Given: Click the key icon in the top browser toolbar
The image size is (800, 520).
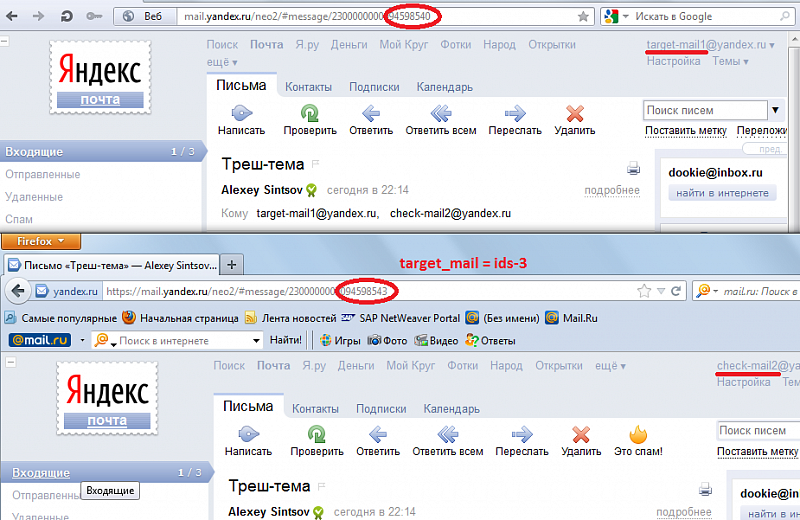Looking at the screenshot, I should 94,16.
